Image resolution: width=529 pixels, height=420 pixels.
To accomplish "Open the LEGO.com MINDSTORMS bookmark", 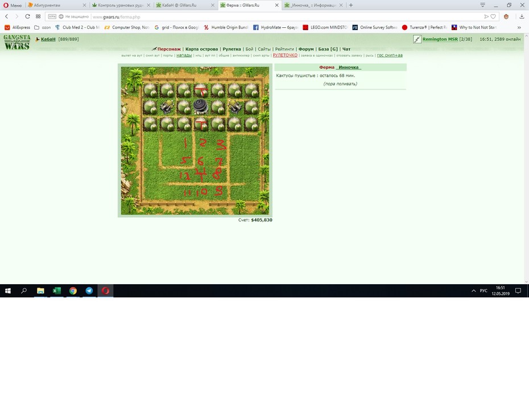I will 325,27.
